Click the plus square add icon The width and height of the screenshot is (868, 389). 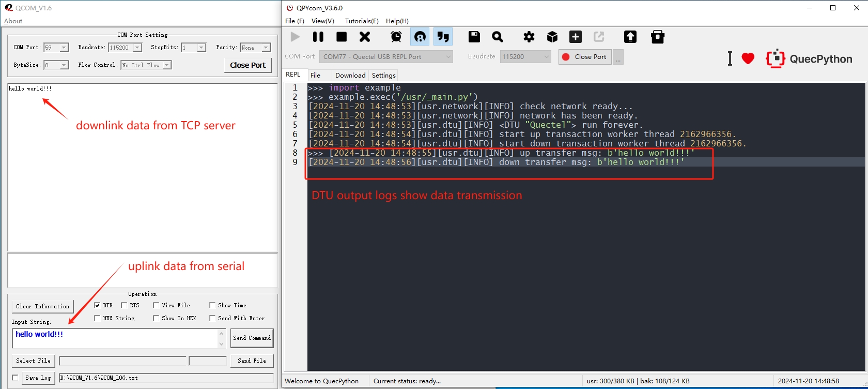[x=576, y=37]
